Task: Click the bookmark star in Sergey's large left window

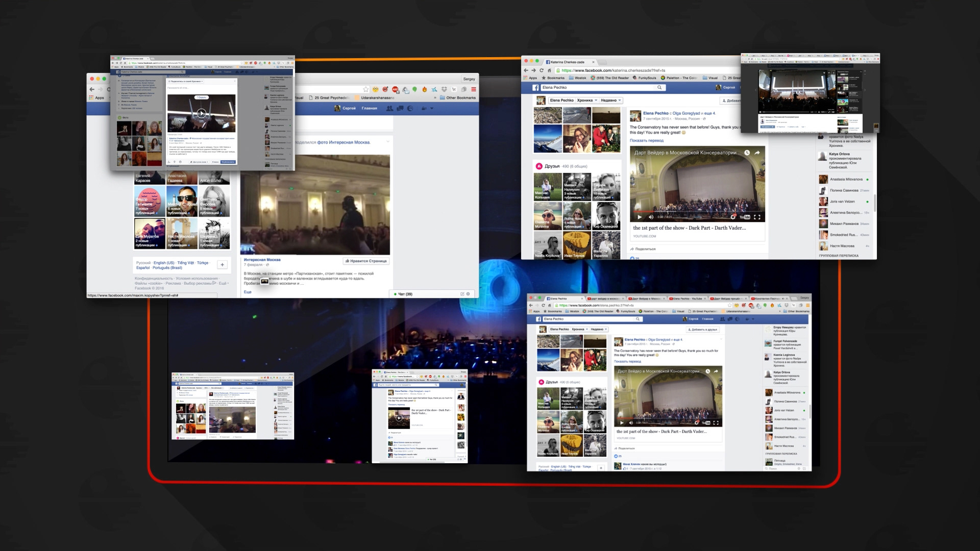Action: pos(365,90)
